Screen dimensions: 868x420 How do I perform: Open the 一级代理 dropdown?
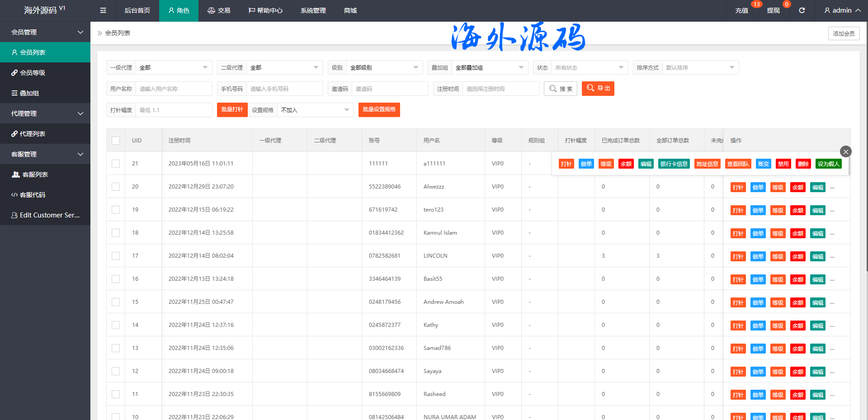point(174,67)
